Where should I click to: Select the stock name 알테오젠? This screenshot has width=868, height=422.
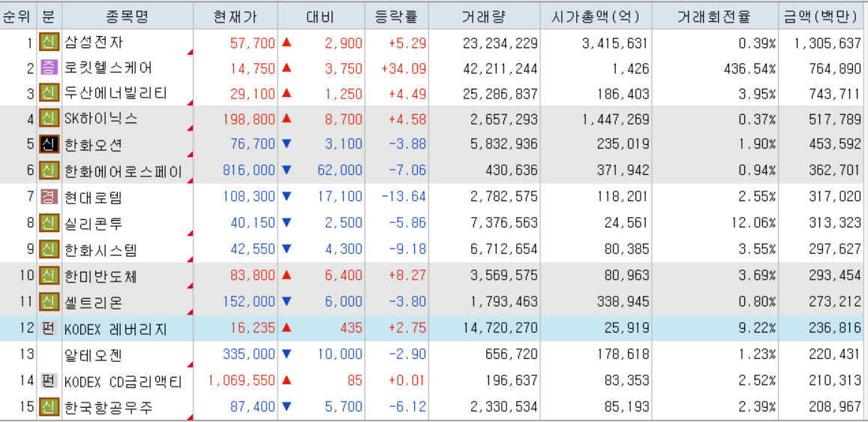tap(93, 354)
